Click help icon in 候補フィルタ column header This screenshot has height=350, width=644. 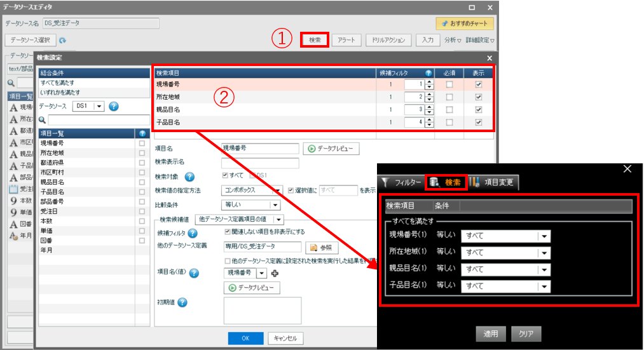coord(428,73)
